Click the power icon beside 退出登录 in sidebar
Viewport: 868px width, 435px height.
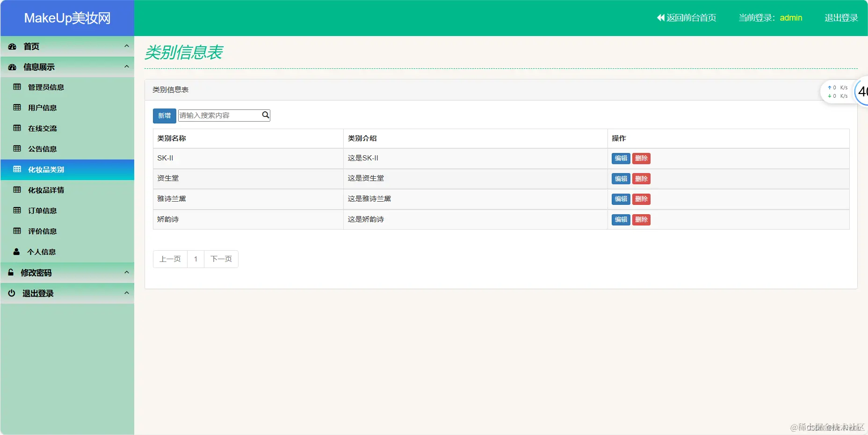(12, 293)
